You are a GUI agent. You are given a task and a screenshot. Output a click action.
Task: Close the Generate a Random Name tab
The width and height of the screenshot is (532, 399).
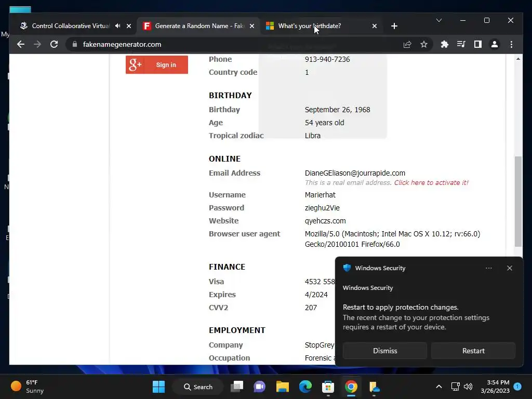(252, 26)
